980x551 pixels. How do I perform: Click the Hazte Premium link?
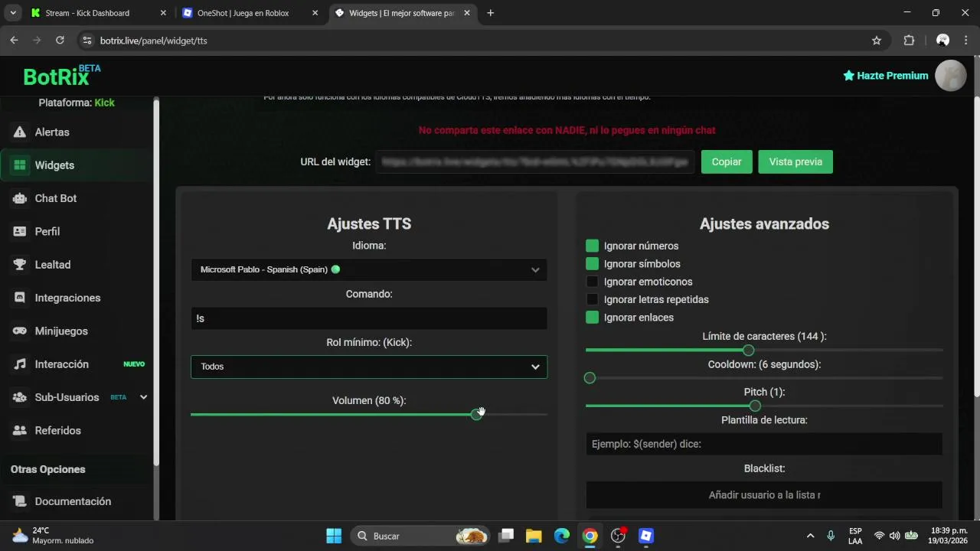click(886, 76)
